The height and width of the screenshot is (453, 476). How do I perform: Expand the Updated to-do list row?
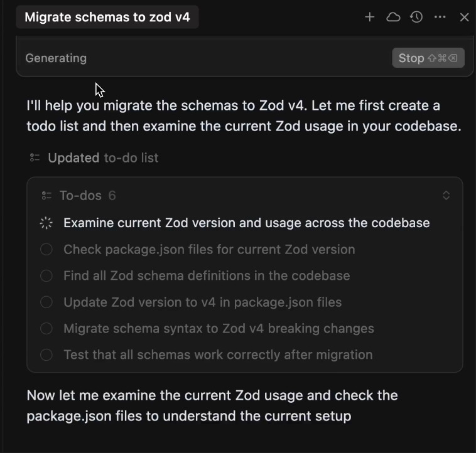tap(103, 158)
